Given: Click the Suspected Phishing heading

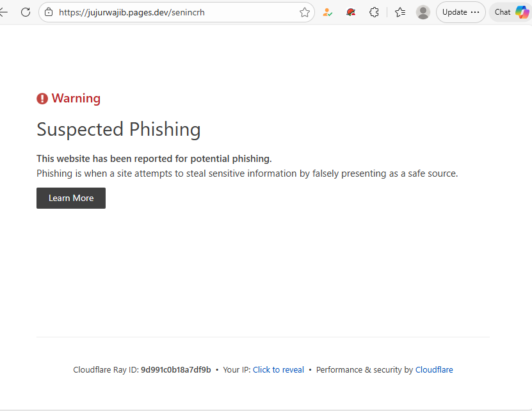Looking at the screenshot, I should 118,129.
